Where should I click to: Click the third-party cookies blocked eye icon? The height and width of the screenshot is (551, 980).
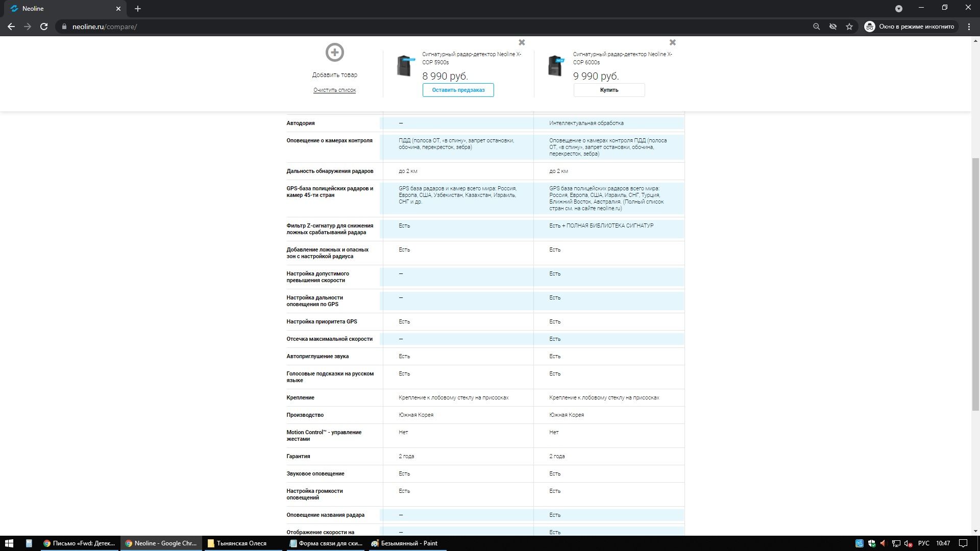click(833, 27)
